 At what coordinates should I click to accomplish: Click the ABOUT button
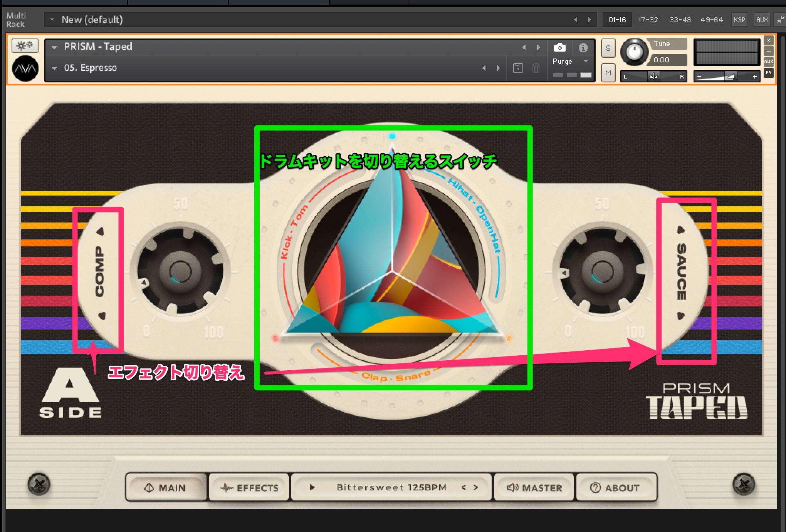tap(615, 488)
